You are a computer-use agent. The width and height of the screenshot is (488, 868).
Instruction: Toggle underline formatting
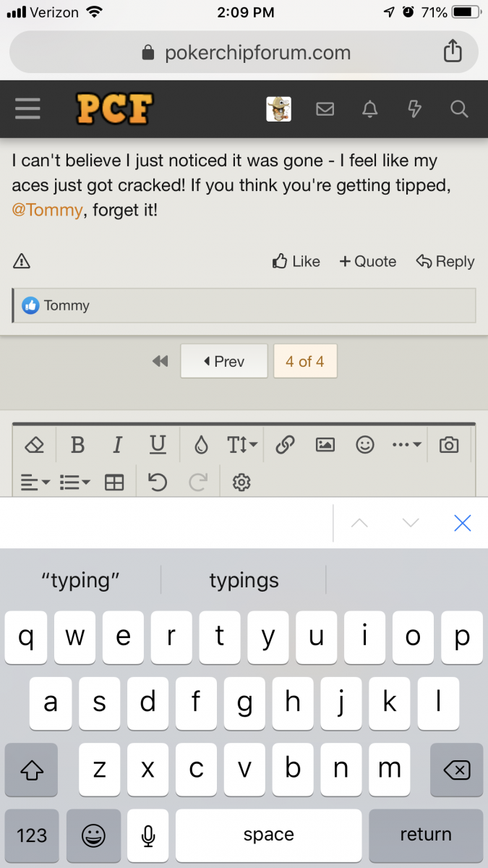pyautogui.click(x=158, y=445)
